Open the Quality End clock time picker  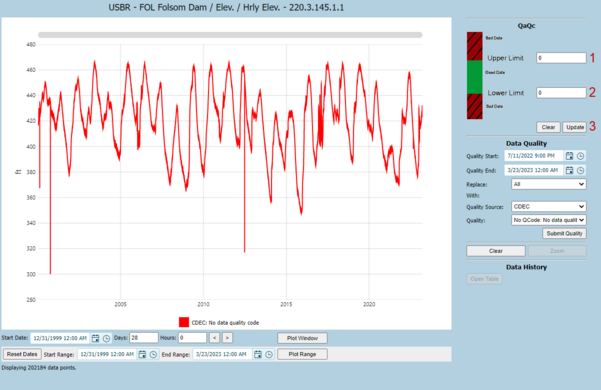point(581,170)
